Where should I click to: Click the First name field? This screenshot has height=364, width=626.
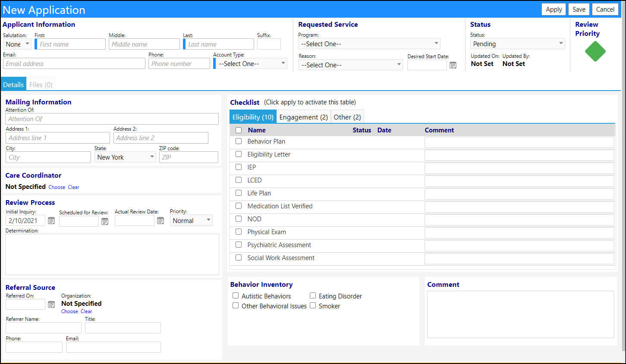coord(71,44)
